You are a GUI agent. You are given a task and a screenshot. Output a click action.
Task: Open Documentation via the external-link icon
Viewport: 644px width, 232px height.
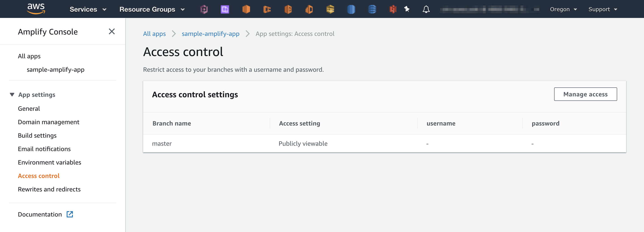(x=70, y=214)
